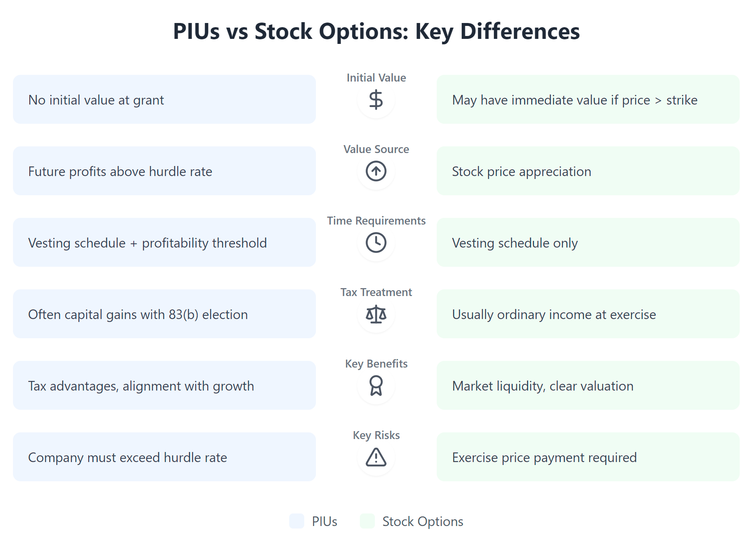Click the "Vesting schedule only" card
The width and height of the screenshot is (756, 544).
(x=588, y=243)
